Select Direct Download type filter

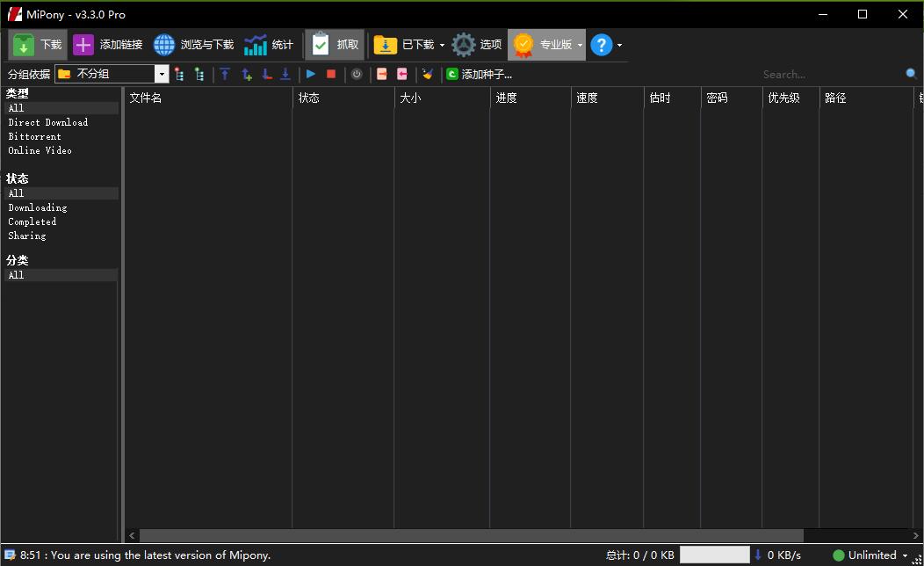point(48,122)
